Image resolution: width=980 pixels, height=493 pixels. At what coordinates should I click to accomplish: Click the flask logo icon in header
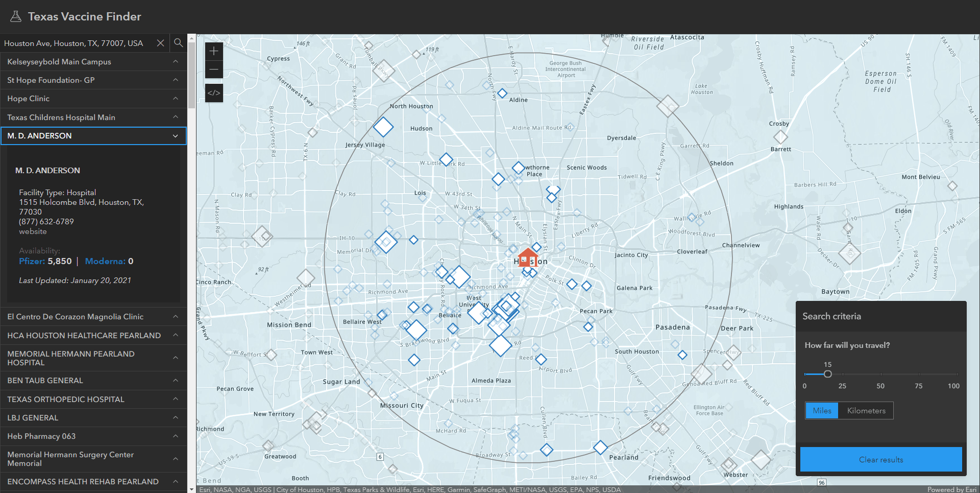16,16
